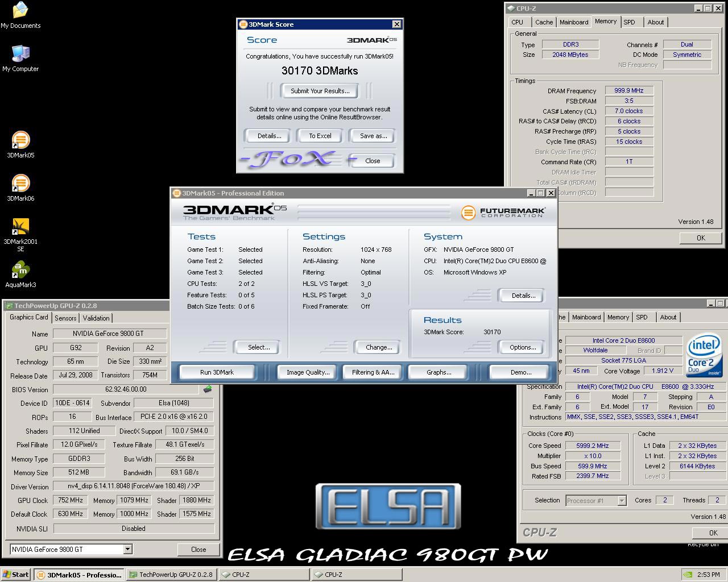Click Intel Core 2 Duo logo
This screenshot has height=582, width=728.
point(704,356)
